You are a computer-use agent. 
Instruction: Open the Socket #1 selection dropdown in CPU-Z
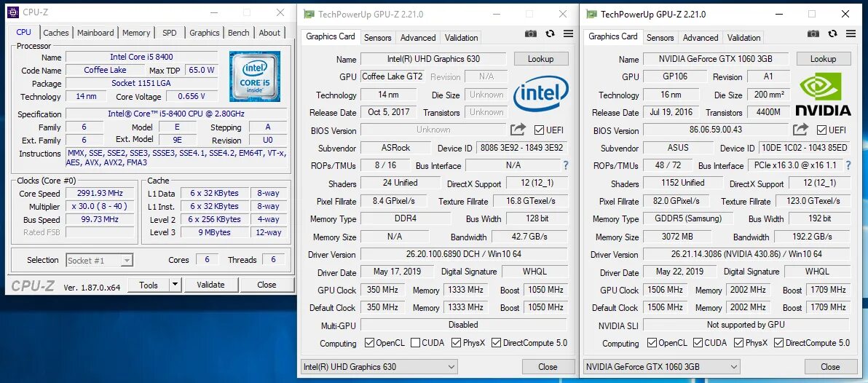pyautogui.click(x=100, y=260)
